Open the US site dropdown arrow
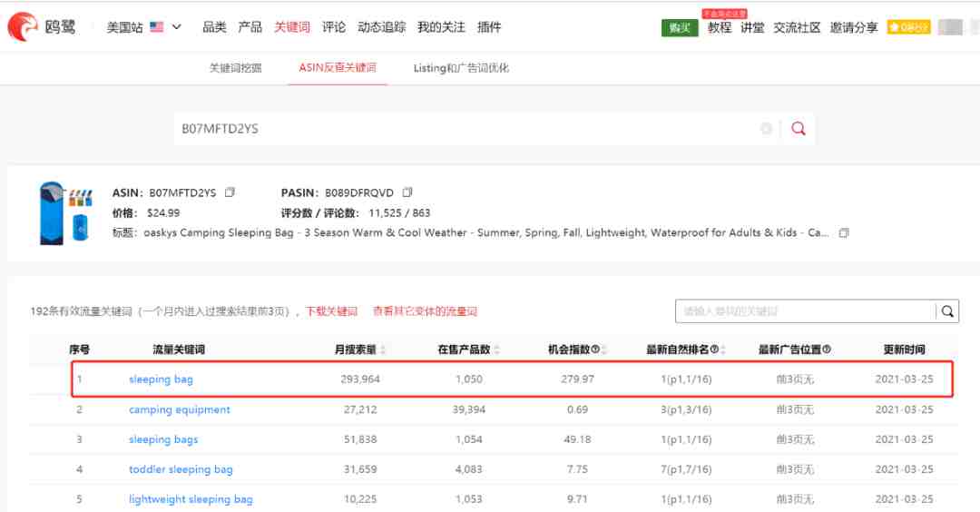This screenshot has width=980, height=512. coord(177,27)
